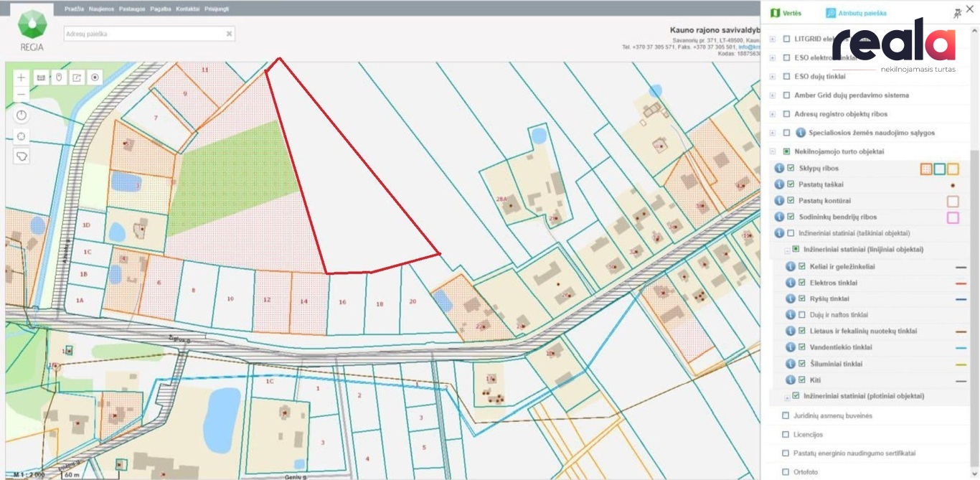Enable the Ortofoto layer checkbox
The image size is (980, 480).
point(786,472)
